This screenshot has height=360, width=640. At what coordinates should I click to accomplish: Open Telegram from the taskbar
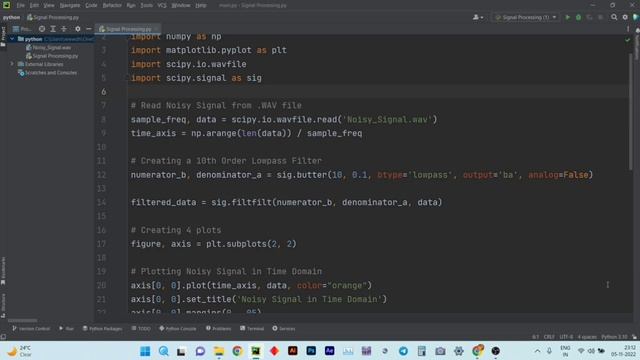[x=403, y=351]
